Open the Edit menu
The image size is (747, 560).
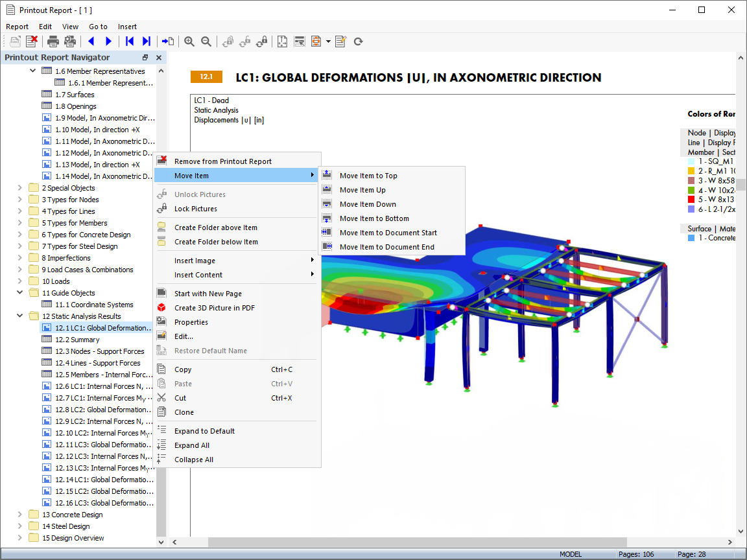click(x=45, y=27)
